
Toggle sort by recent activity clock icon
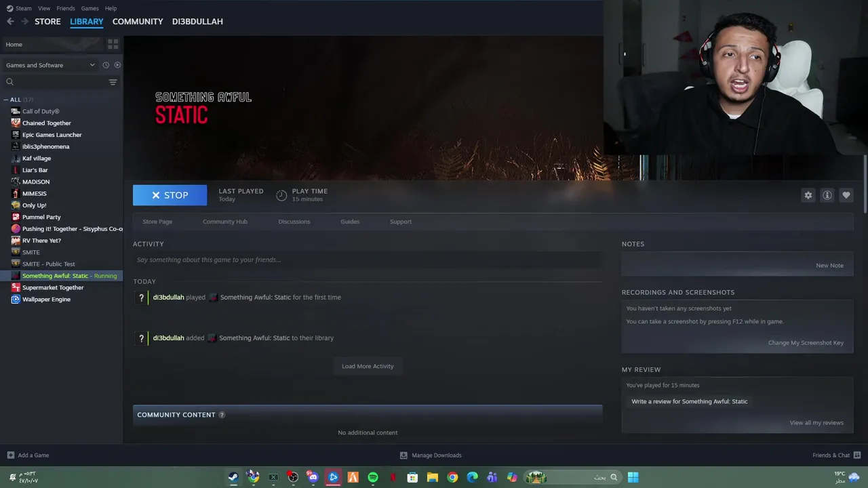[106, 65]
